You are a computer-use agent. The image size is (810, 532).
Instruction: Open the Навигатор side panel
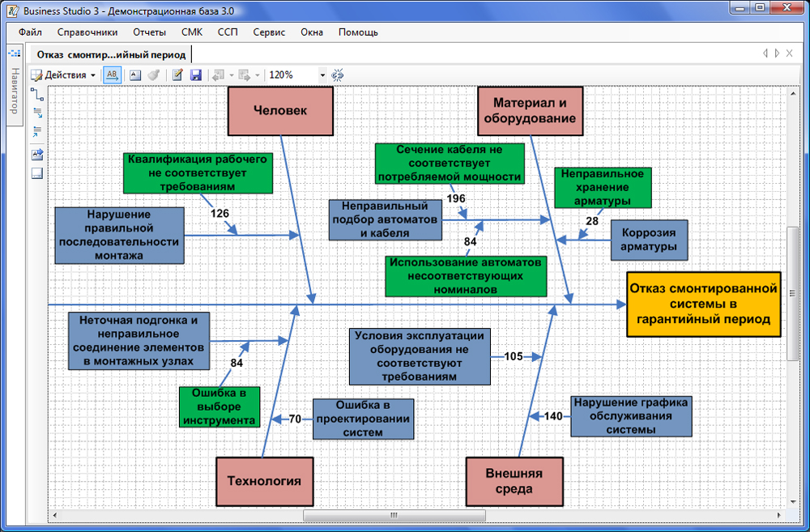[14, 91]
